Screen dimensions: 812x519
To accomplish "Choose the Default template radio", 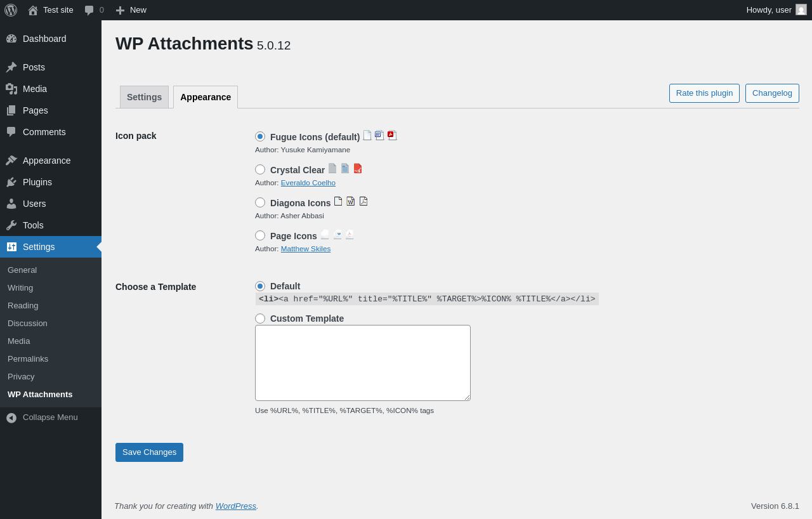I will (x=260, y=286).
